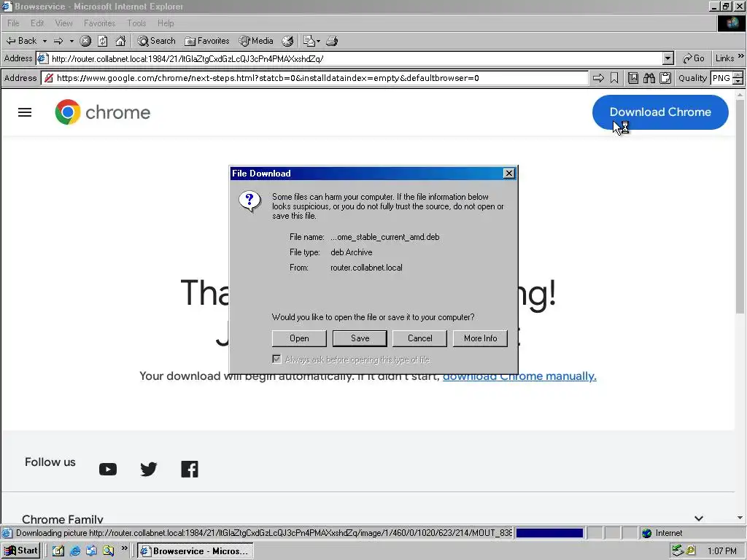Viewport: 747px width, 560px height.
Task: Open the Back history dropdown arrow
Action: (x=44, y=41)
